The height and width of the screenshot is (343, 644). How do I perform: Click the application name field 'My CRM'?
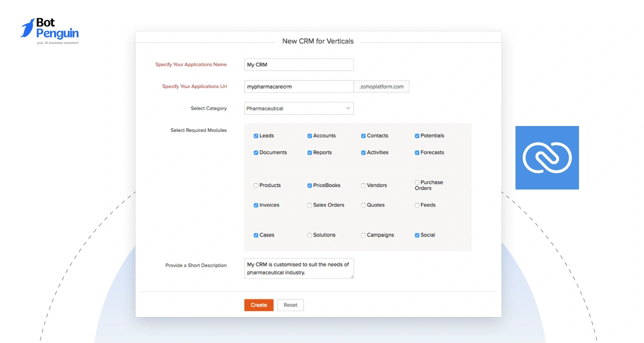coord(299,64)
